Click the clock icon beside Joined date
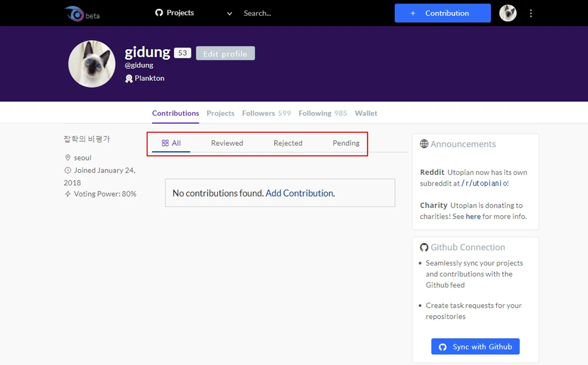 (x=68, y=170)
